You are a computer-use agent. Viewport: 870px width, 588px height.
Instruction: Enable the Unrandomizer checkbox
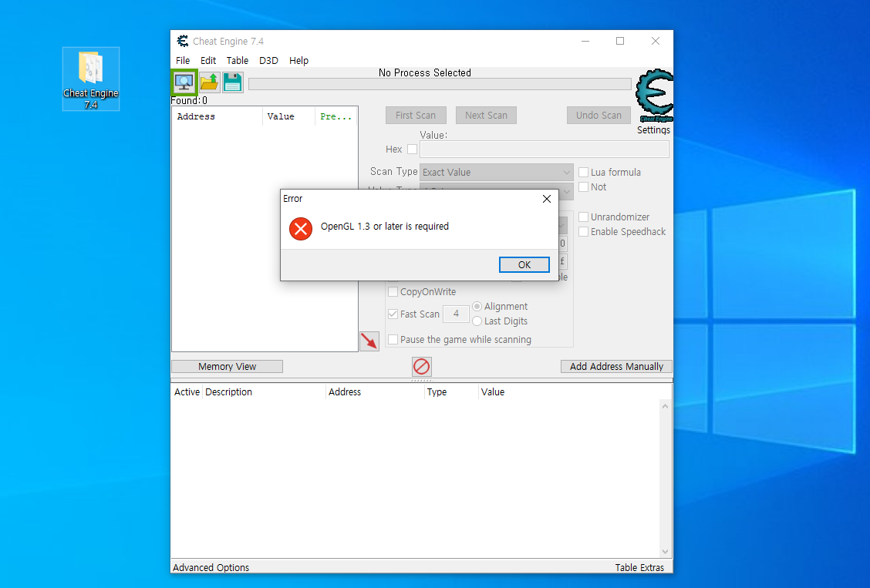(x=583, y=217)
